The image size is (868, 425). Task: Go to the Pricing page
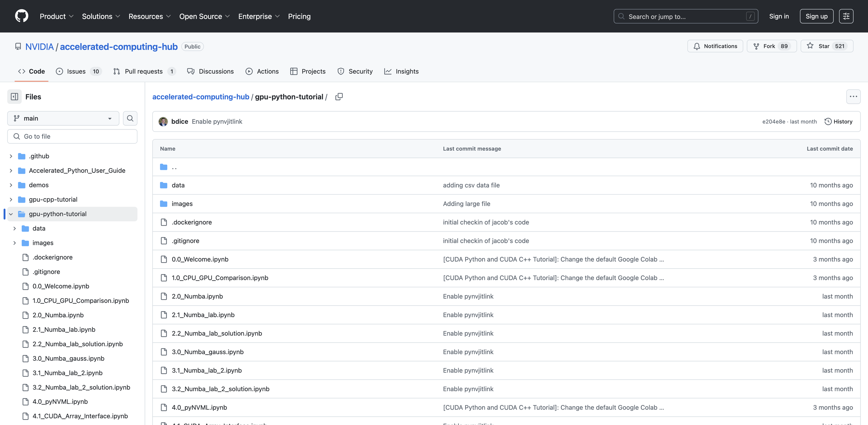[299, 16]
